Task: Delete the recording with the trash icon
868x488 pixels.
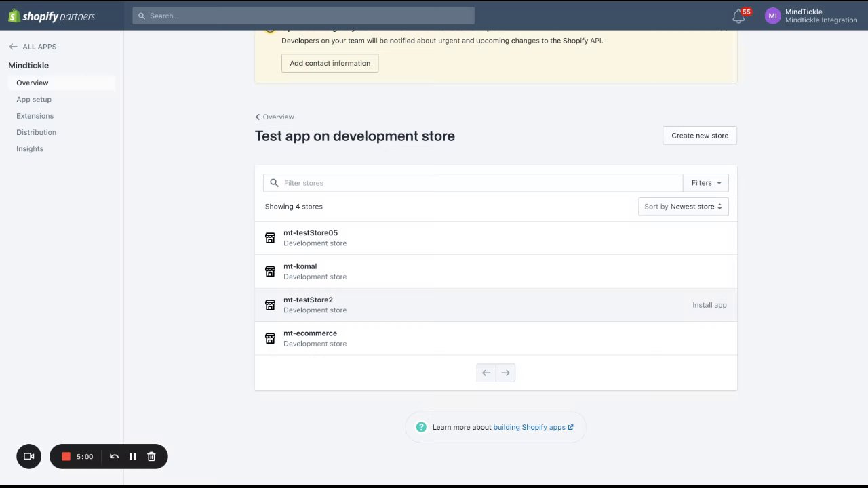Action: click(x=152, y=457)
